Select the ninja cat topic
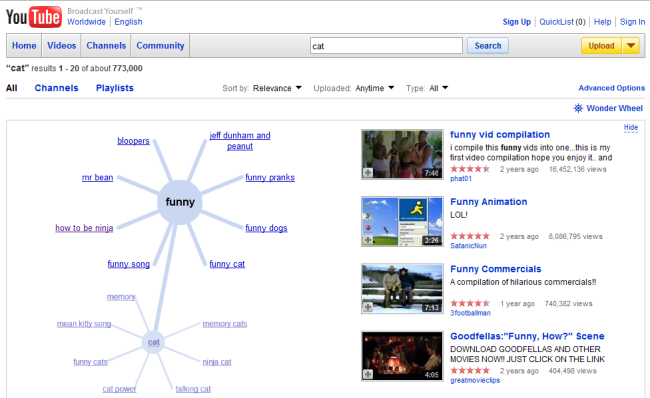This screenshot has width=650, height=398. (x=217, y=362)
